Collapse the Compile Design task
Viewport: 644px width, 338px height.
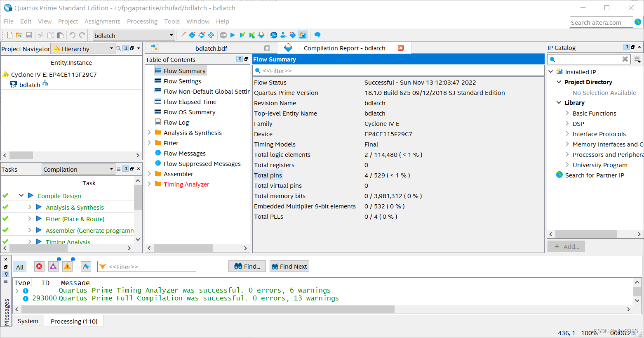click(21, 196)
